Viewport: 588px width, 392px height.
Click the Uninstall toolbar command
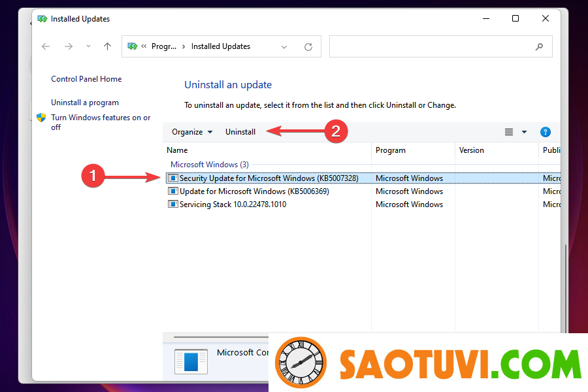point(240,131)
